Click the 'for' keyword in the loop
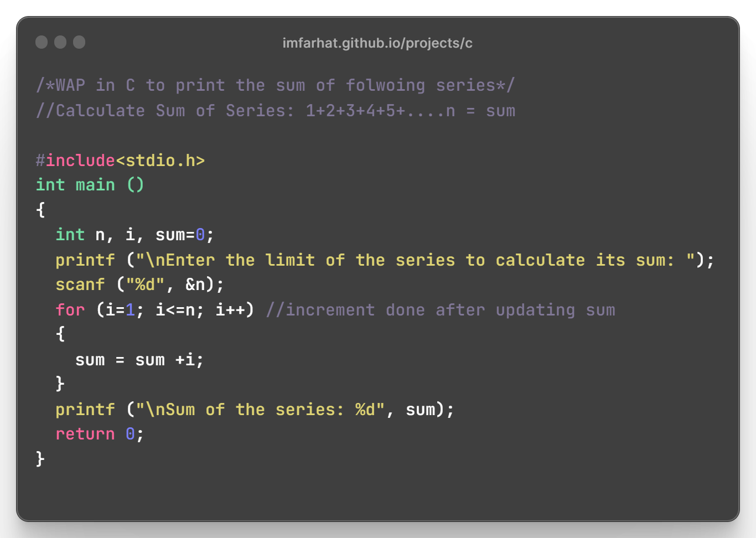 (x=70, y=310)
